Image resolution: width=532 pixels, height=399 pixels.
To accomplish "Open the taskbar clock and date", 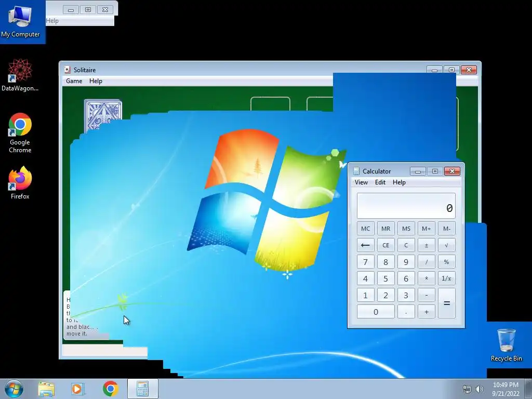I will (x=506, y=389).
